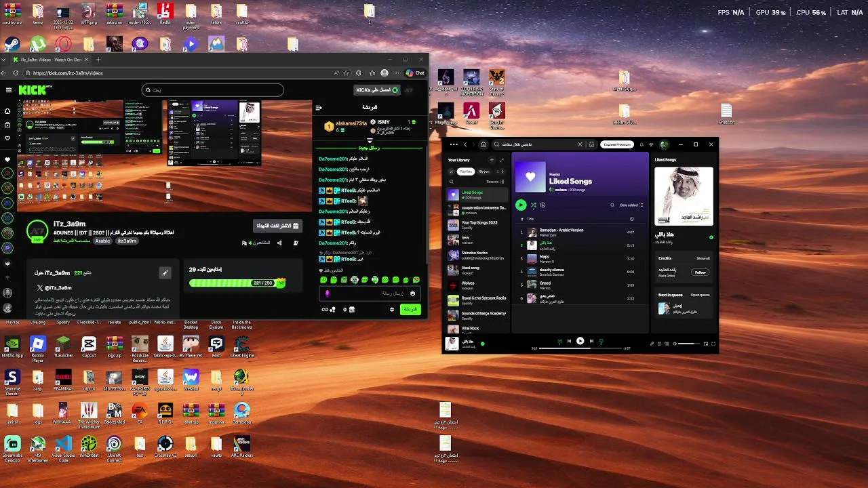This screenshot has height=488, width=868.
Task: Select the Cheat Engine desktop icon
Action: tap(242, 348)
